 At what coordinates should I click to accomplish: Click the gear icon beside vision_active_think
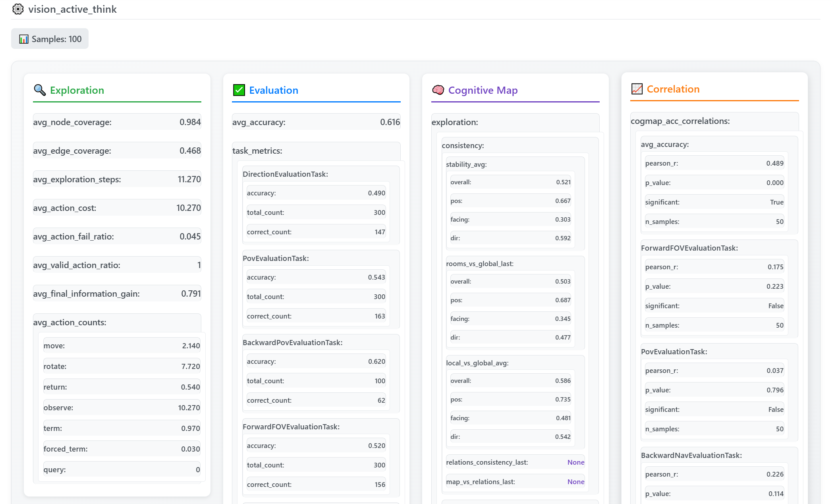click(18, 9)
